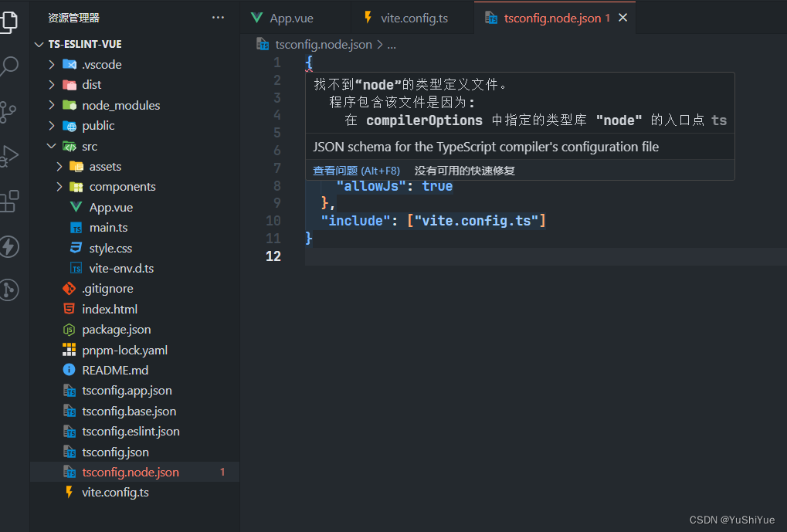Open main.ts in the file tree
787x532 pixels.
tap(108, 228)
